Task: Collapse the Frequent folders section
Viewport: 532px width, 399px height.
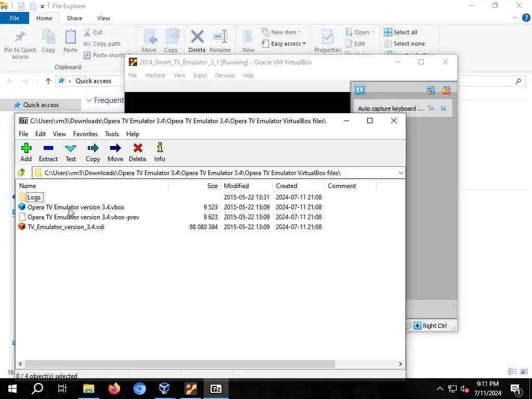Action: [x=89, y=100]
